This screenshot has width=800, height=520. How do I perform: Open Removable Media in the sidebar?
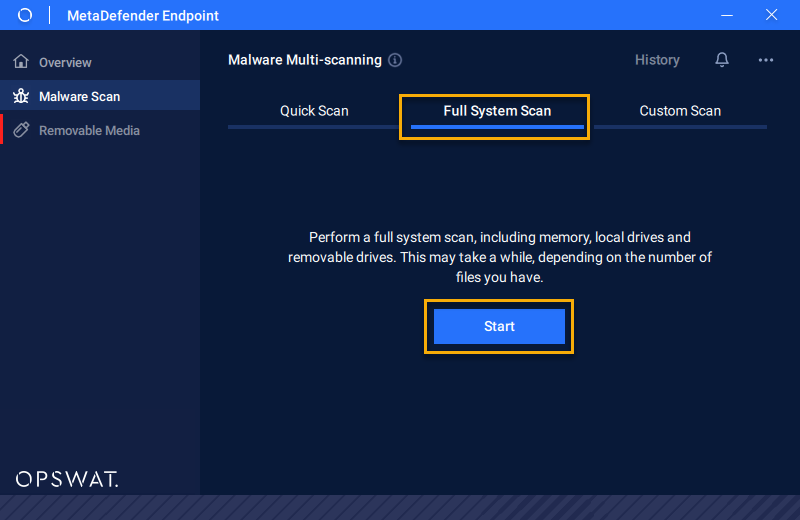pos(100,130)
